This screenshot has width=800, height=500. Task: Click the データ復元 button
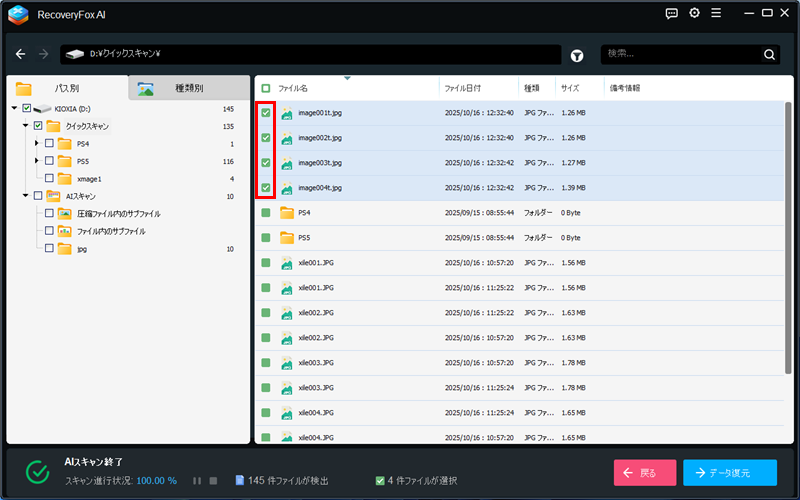point(729,473)
